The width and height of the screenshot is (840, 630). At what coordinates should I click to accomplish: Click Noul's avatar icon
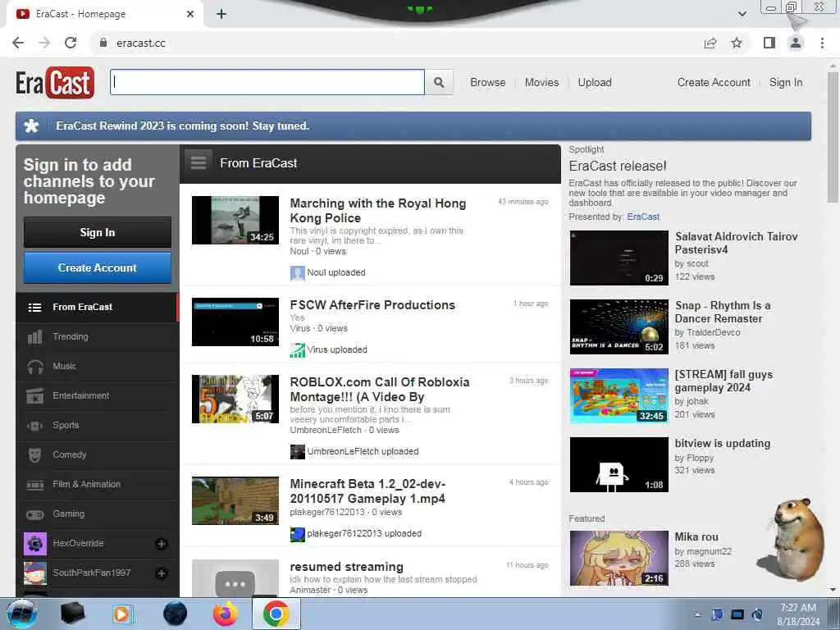pos(297,272)
